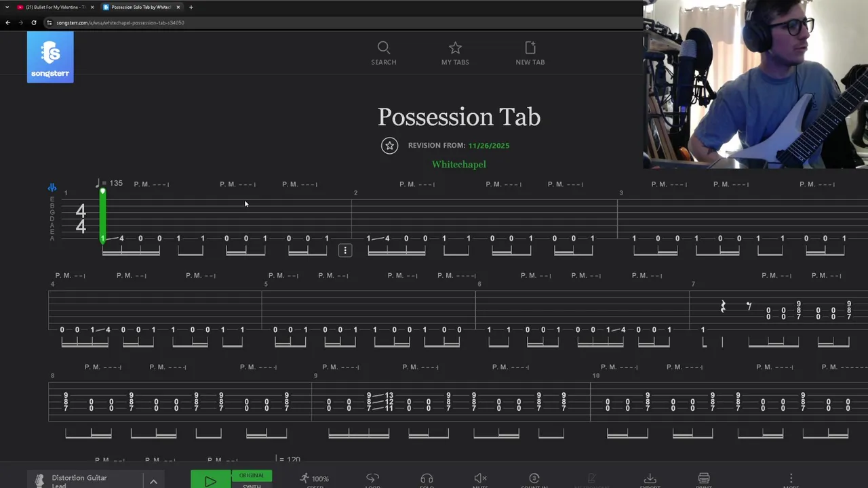Open revision date 11/26/2025

click(488, 146)
